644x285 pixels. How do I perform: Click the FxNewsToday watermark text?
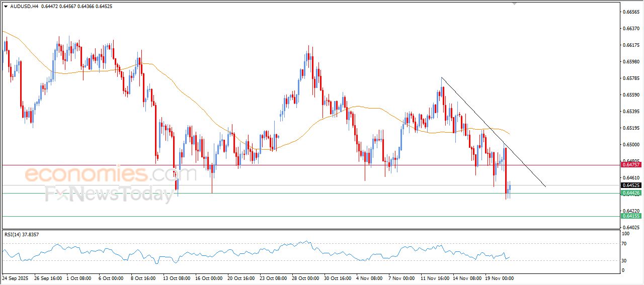pyautogui.click(x=109, y=195)
